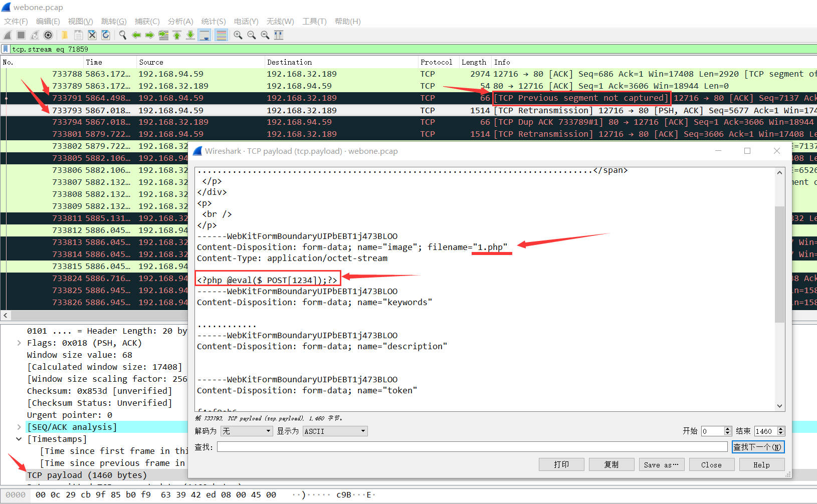Jump to first packet icon
This screenshot has height=504, width=817.
pyautogui.click(x=177, y=35)
